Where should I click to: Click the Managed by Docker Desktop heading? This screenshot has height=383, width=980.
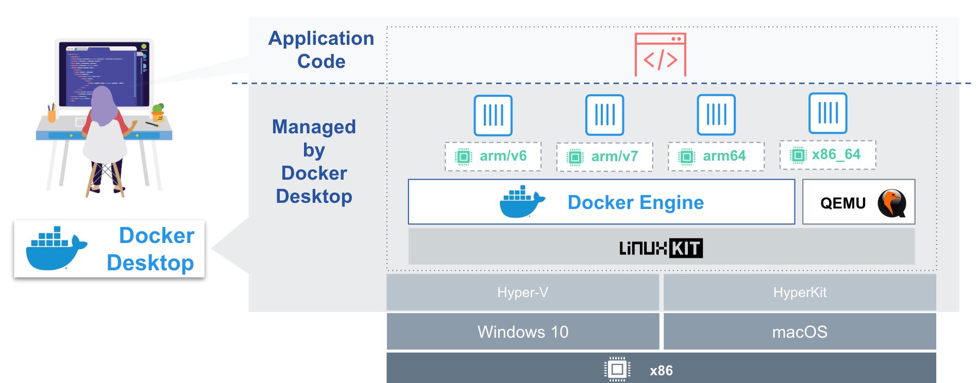click(x=314, y=161)
